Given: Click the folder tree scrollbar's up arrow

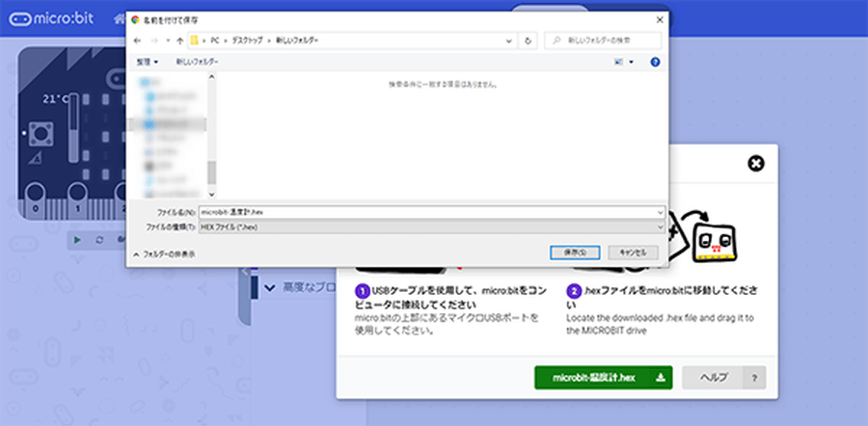Looking at the screenshot, I should [211, 77].
